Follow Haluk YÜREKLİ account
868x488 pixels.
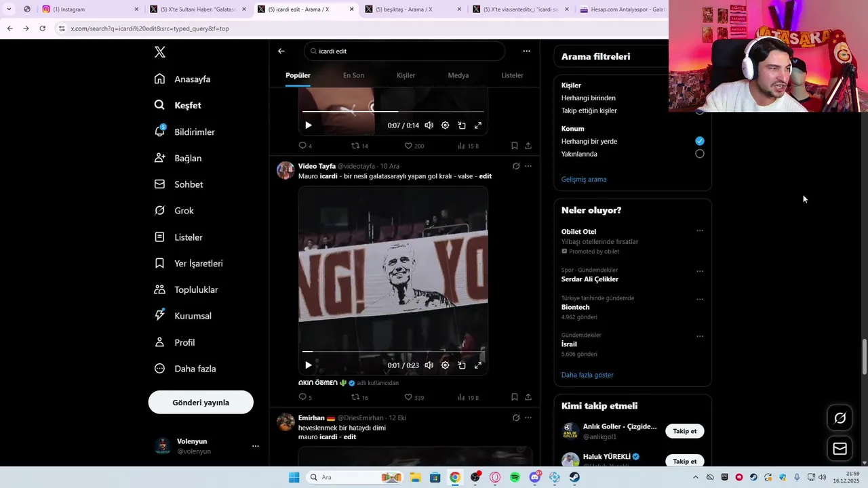684,462
